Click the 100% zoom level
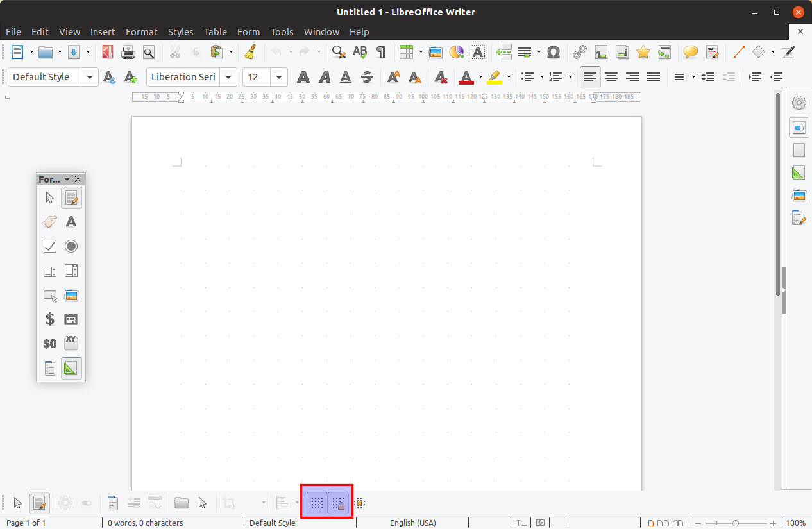812x529 pixels. (x=795, y=523)
